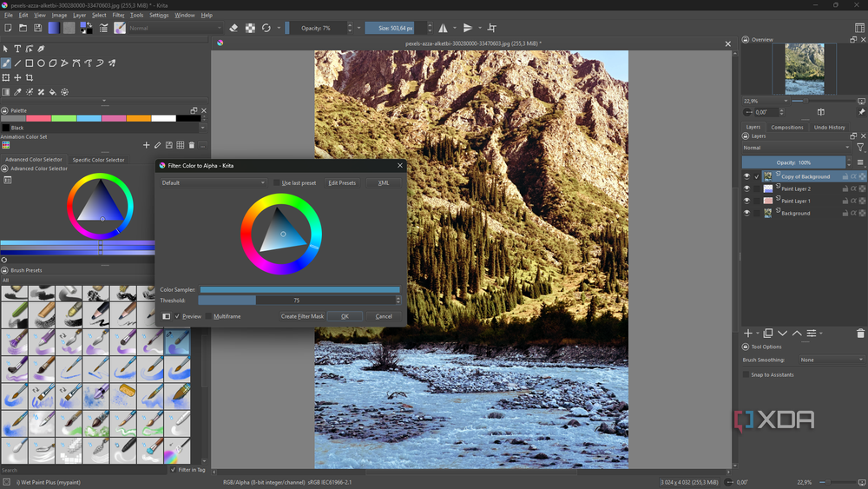The width and height of the screenshot is (868, 489).
Task: Click horizontal mirror tool icon
Action: (443, 28)
